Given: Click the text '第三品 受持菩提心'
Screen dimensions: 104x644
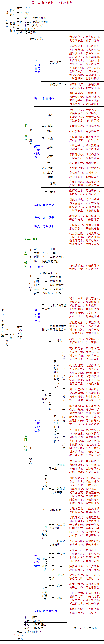Looking at the screenshot, I should 86,628.
